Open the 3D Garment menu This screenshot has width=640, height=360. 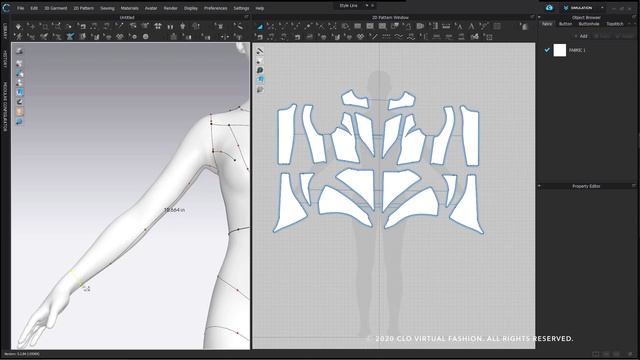(x=55, y=8)
